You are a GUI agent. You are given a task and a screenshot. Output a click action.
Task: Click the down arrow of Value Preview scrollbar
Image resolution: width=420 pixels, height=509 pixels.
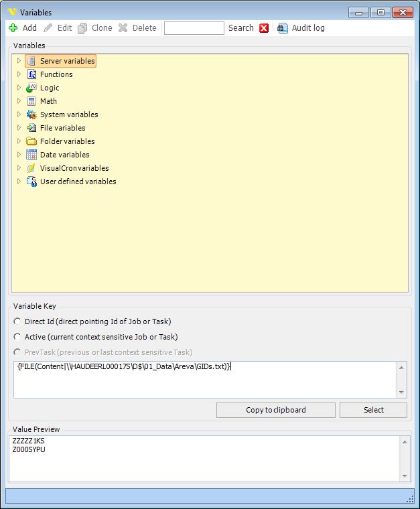pyautogui.click(x=403, y=476)
